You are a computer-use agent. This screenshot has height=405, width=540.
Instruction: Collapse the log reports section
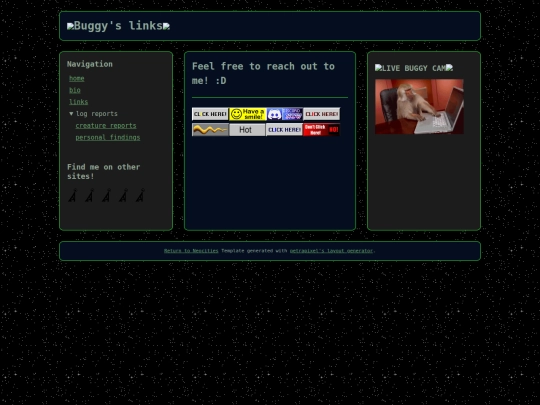[x=93, y=114]
